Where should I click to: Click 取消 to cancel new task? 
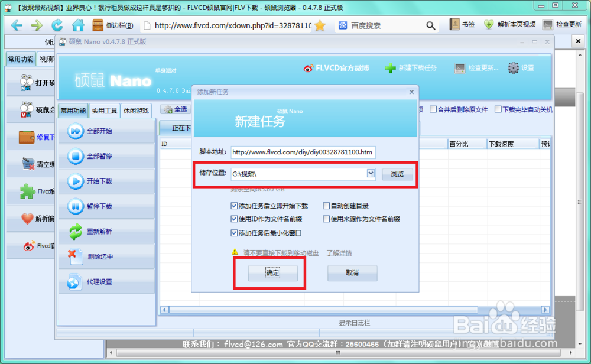tap(352, 273)
